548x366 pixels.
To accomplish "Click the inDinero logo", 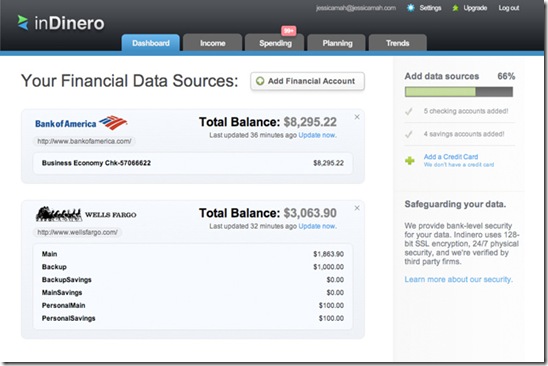I will 61,23.
